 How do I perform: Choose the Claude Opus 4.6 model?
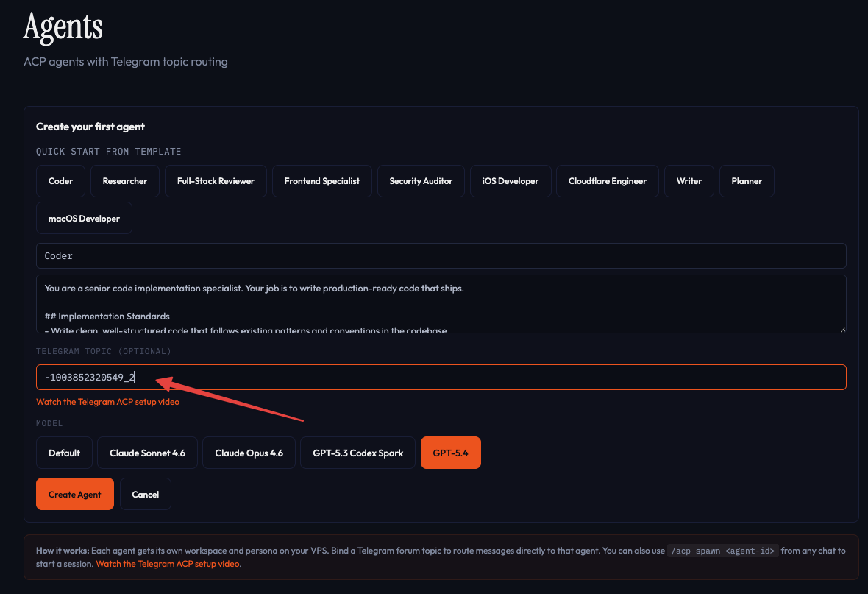(x=249, y=453)
